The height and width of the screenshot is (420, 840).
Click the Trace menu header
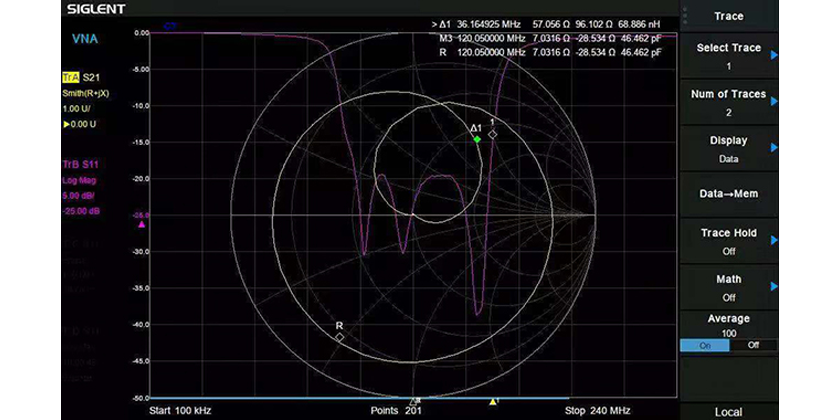[x=728, y=16]
